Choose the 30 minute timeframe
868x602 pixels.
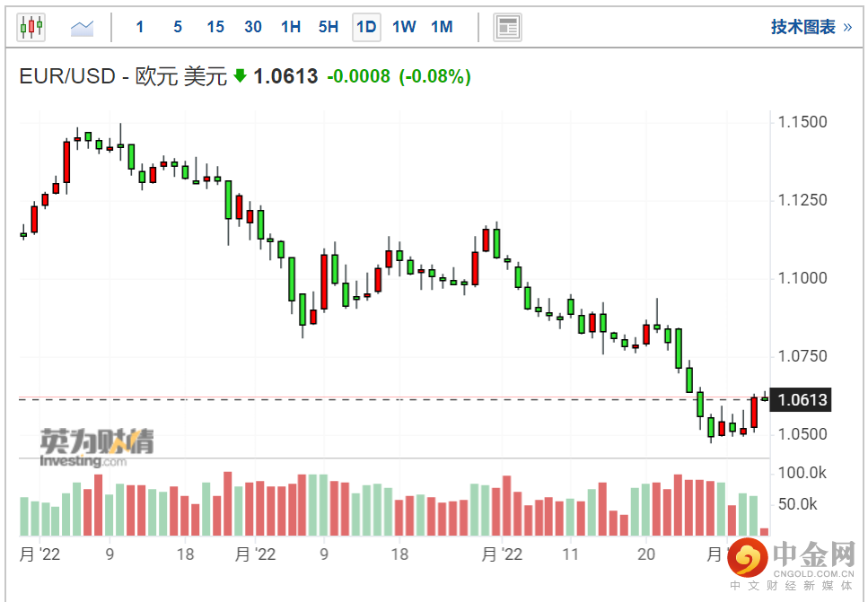coord(253,27)
